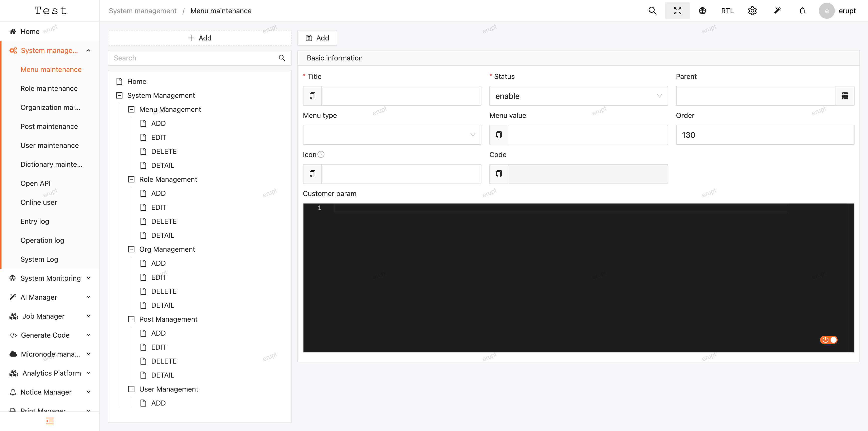Click the Notice Manager bell icon
Image resolution: width=868 pixels, height=431 pixels.
[13, 392]
